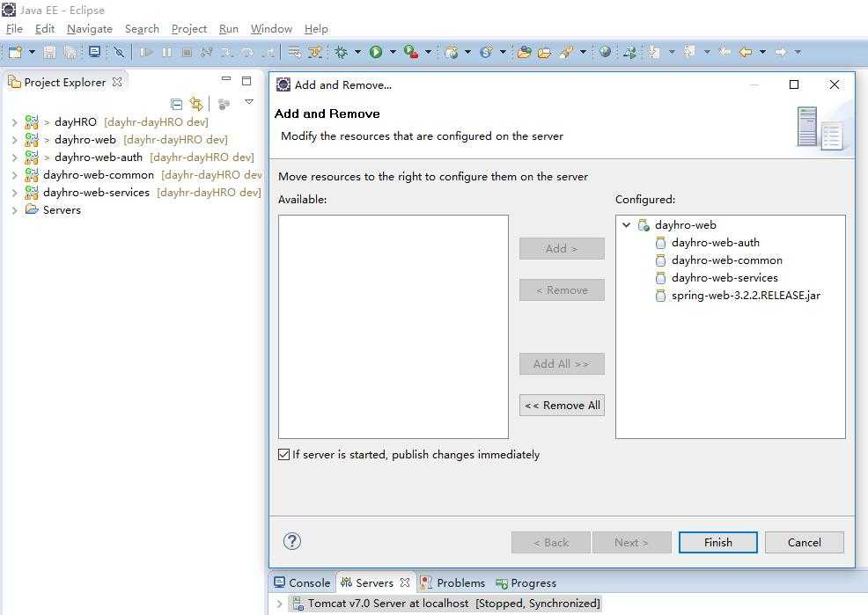Click the Debug bug icon
The image size is (868, 615).
click(x=341, y=52)
